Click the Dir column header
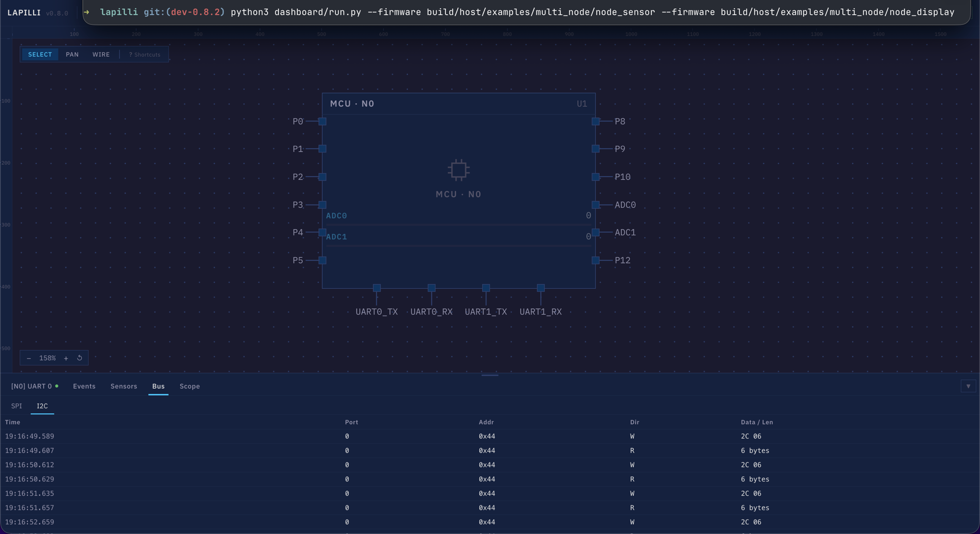This screenshot has height=534, width=980. pos(635,422)
